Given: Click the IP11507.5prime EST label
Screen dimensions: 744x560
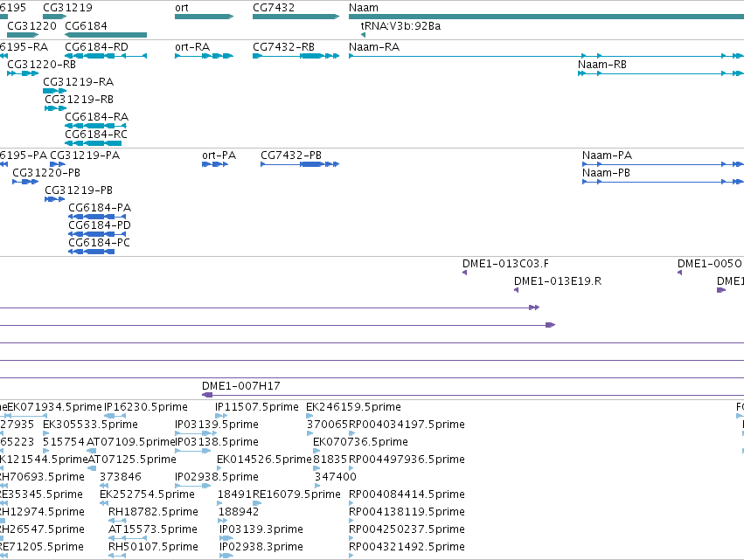Looking at the screenshot, I should pyautogui.click(x=257, y=407).
